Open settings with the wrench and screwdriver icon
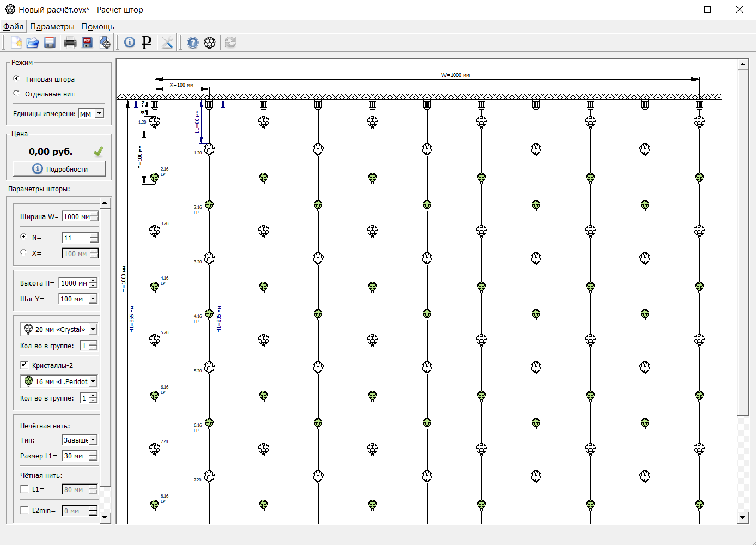756x545 pixels. click(x=167, y=43)
